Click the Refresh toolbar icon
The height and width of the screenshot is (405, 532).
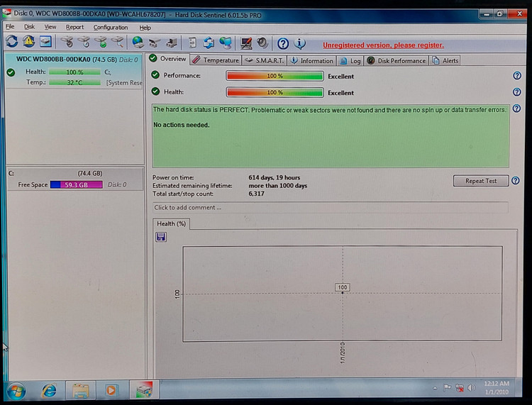point(12,42)
